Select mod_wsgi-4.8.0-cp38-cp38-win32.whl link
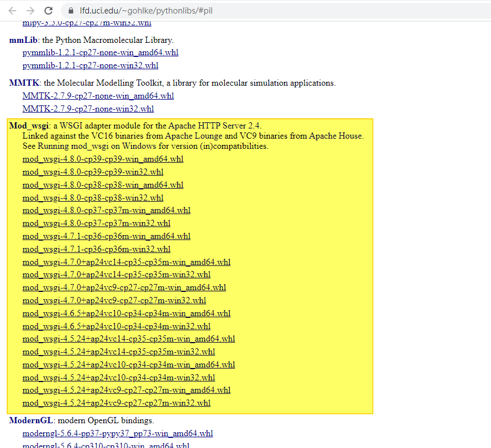491x448 pixels. click(93, 198)
